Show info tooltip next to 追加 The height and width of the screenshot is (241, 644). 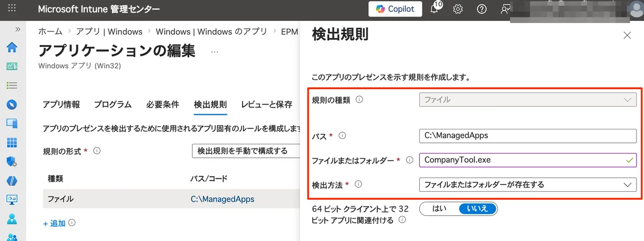(x=72, y=223)
